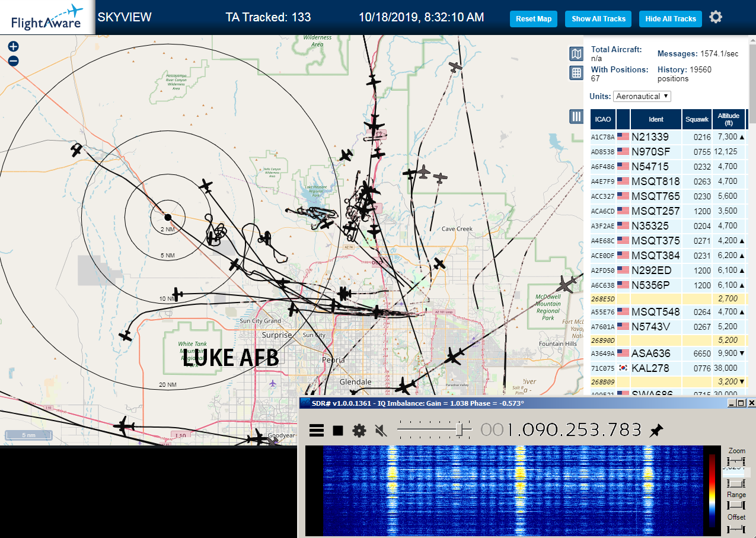
Task: Open the SDR# hamburger menu
Action: (317, 430)
